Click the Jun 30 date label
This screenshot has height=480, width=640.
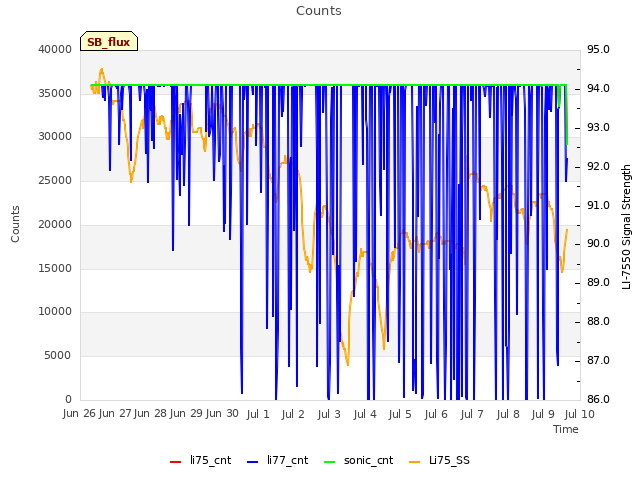click(x=222, y=413)
